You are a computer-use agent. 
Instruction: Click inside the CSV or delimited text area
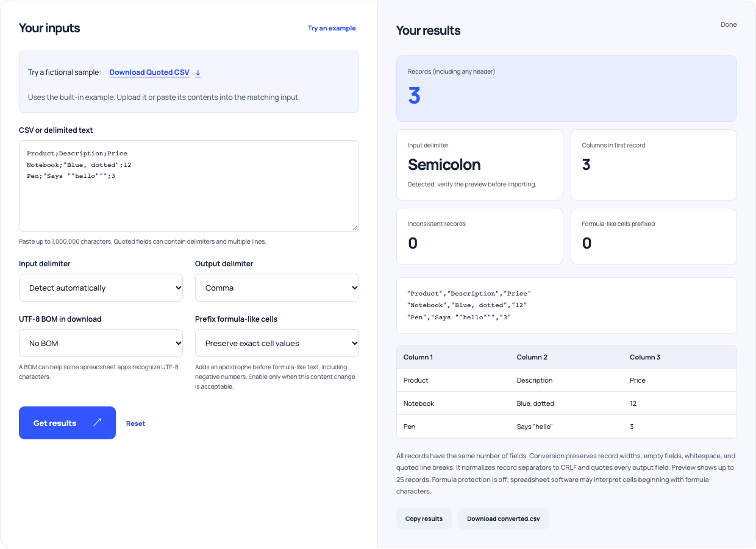point(189,186)
